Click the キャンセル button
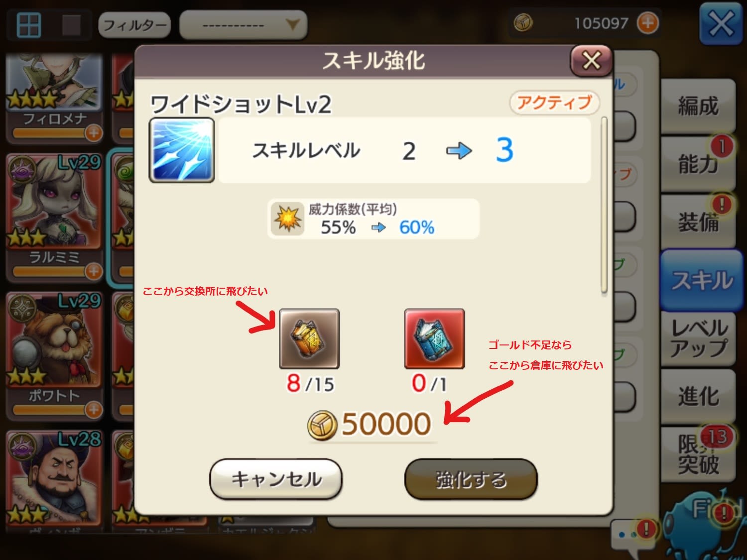The image size is (747, 560). [276, 479]
